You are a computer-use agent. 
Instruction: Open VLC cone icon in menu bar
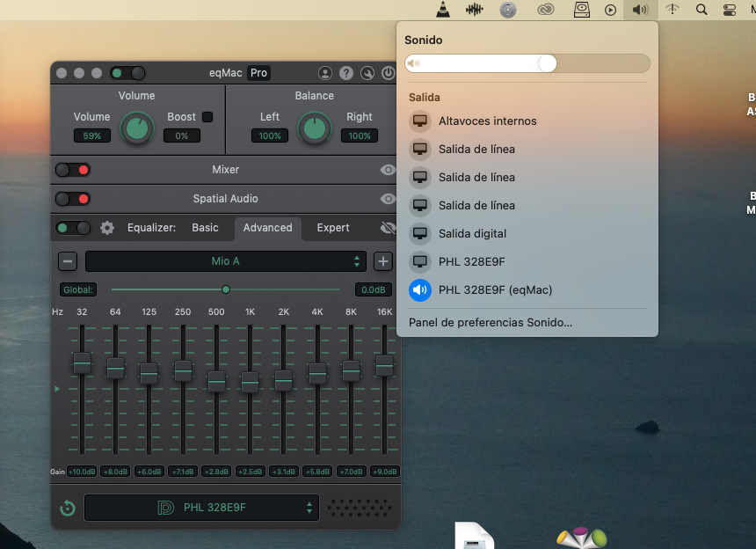[x=442, y=10]
